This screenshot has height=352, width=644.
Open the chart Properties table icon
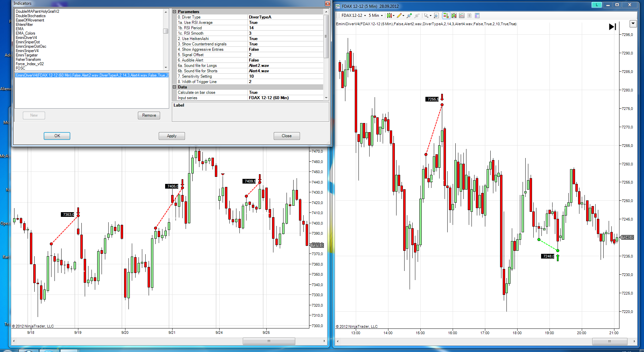point(477,15)
